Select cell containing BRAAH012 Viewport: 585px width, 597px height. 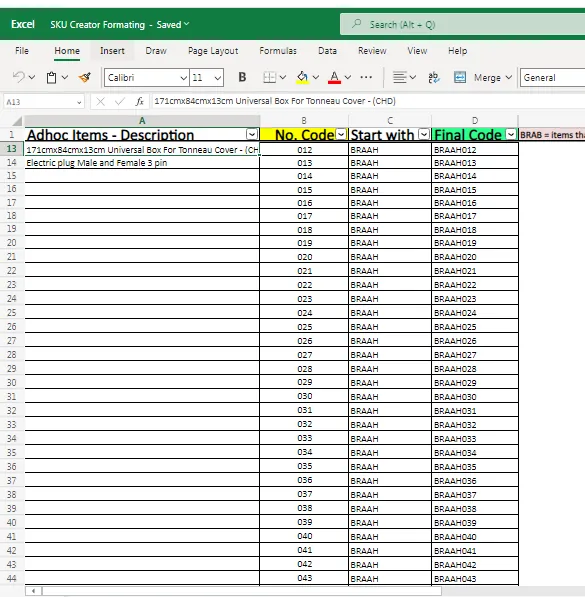coord(475,150)
